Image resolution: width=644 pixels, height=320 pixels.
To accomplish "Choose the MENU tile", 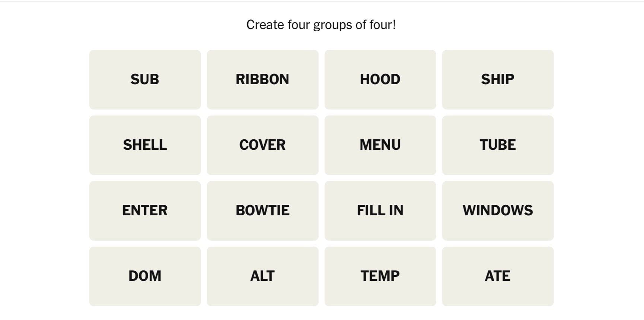I will (x=380, y=145).
